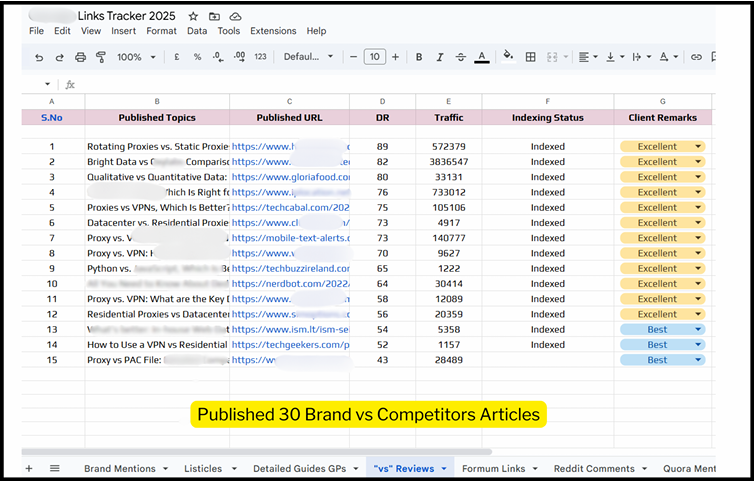
Task: Open the Borders tool
Action: point(530,57)
